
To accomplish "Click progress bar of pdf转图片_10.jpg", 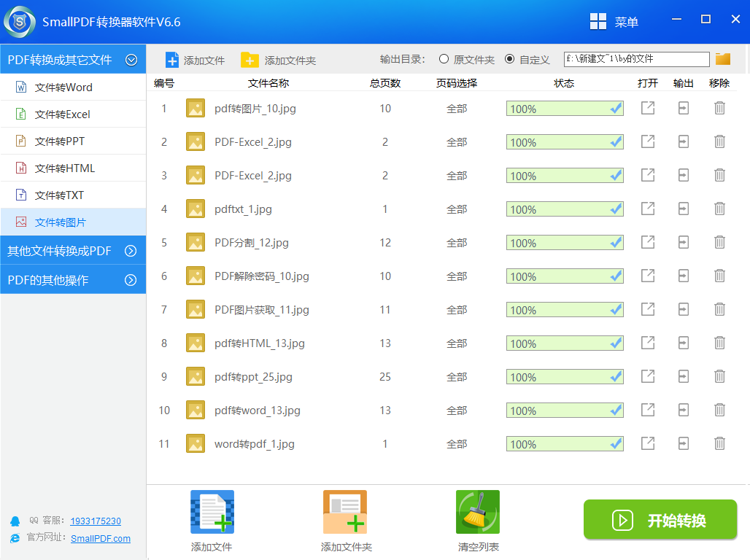I will pos(565,109).
